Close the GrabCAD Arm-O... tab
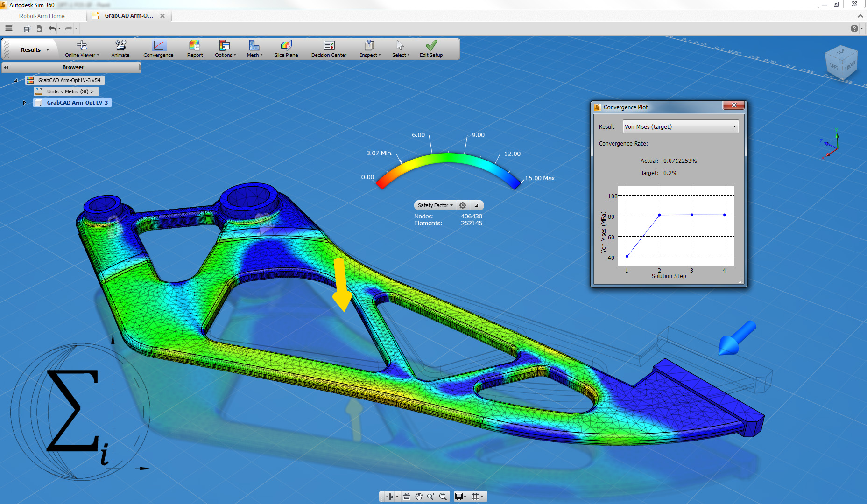867x504 pixels. (x=162, y=16)
